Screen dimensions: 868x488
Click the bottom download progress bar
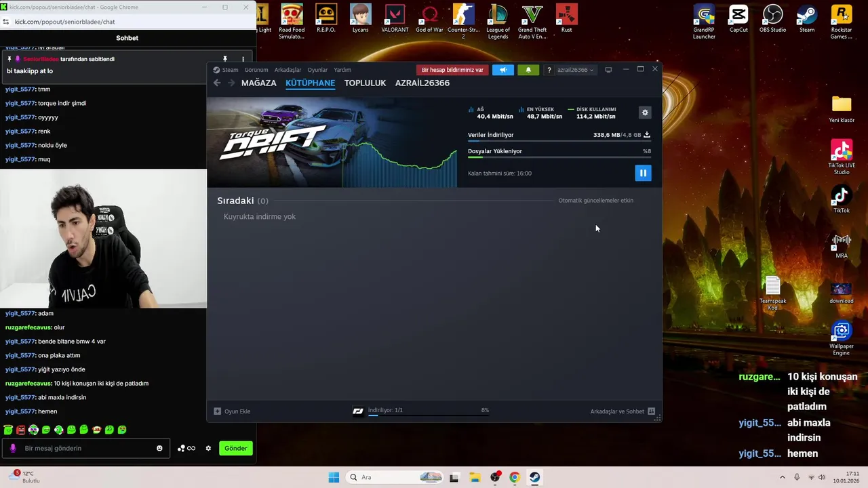coord(429,415)
